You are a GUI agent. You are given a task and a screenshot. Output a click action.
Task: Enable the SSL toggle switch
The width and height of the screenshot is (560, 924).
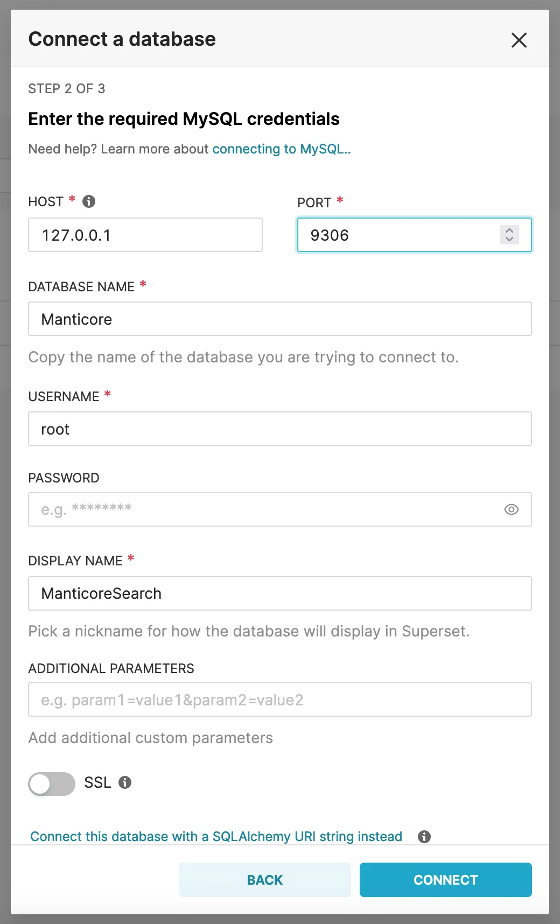point(52,783)
